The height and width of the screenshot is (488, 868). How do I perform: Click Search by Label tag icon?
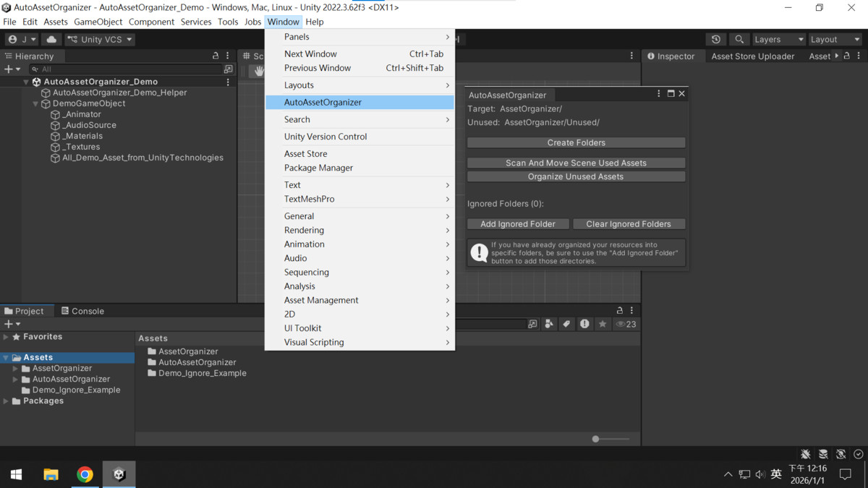tap(566, 325)
